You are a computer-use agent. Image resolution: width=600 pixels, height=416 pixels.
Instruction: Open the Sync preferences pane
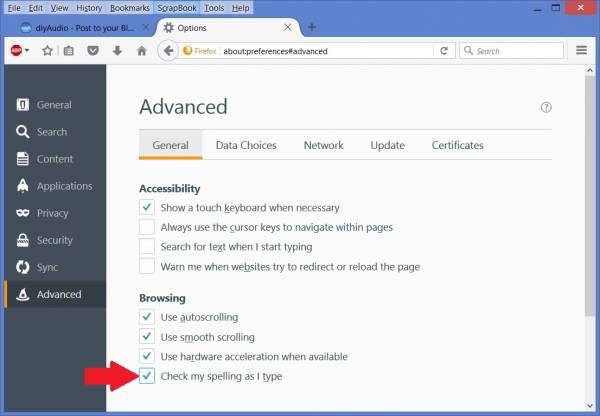pyautogui.click(x=55, y=267)
